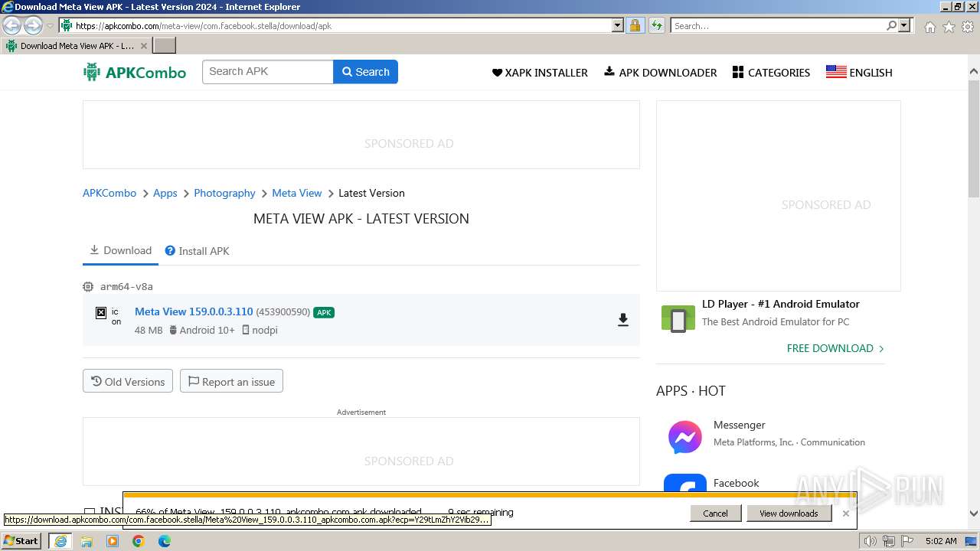Click Meta View 159.0.0.3.110 download link
The width and height of the screenshot is (980, 551).
[x=194, y=311]
